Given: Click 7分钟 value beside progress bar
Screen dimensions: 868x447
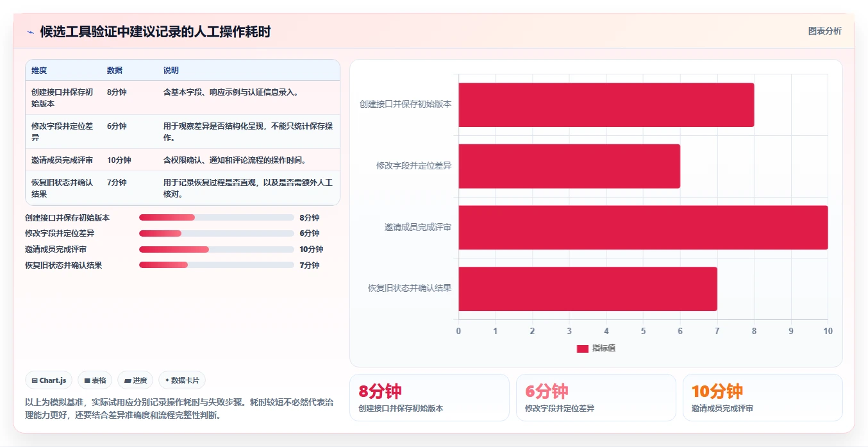Looking at the screenshot, I should (310, 266).
